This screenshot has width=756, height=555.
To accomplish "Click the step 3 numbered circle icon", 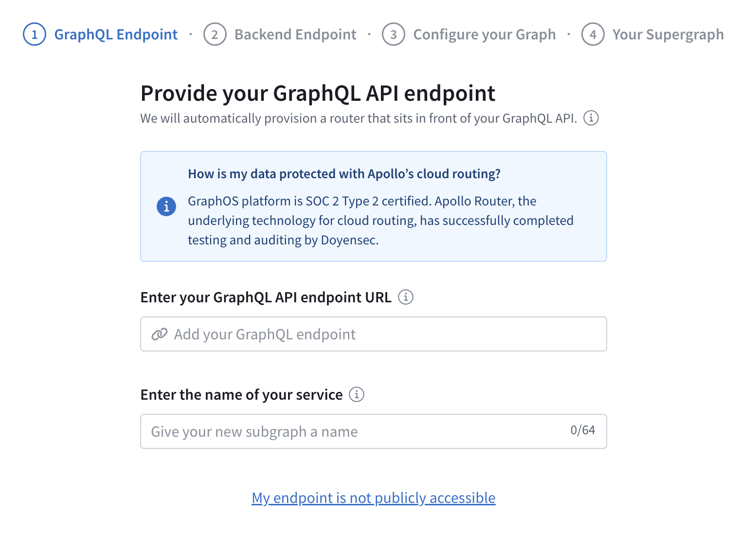I will [x=394, y=34].
